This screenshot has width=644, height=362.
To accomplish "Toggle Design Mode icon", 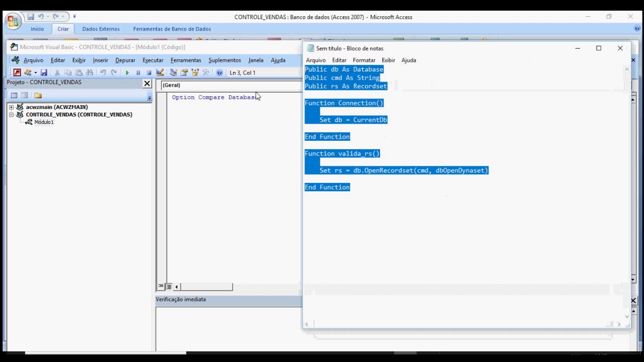I will point(160,73).
